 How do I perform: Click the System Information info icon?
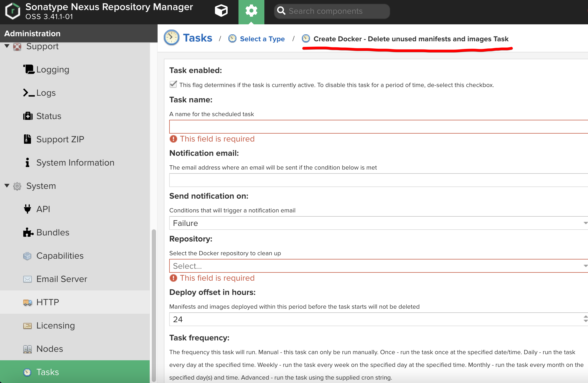[27, 162]
